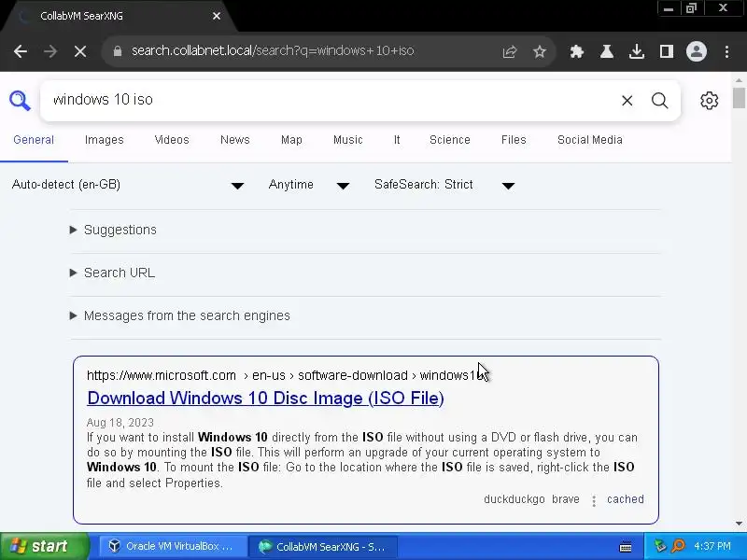This screenshot has width=747, height=560.
Task: Click the page scrollbar thumb
Action: pos(739,98)
